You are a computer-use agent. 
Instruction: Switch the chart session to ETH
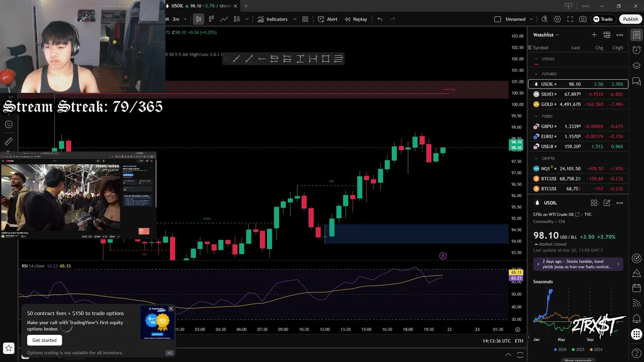[x=519, y=341]
